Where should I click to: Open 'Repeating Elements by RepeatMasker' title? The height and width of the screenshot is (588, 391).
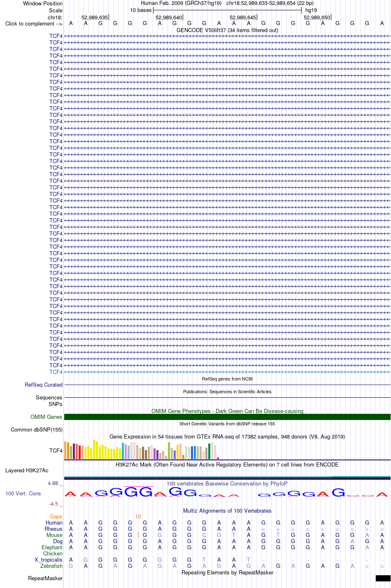coord(227,572)
